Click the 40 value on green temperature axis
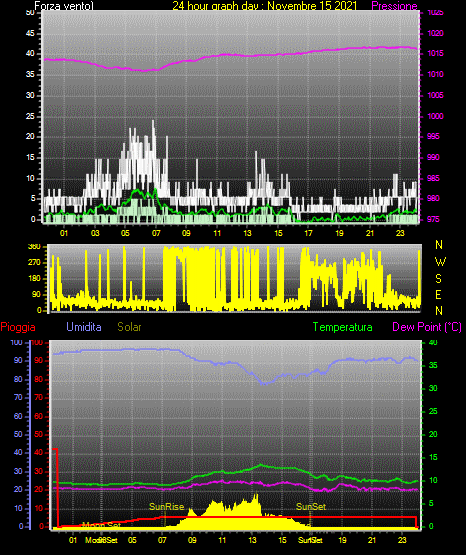 tap(433, 342)
